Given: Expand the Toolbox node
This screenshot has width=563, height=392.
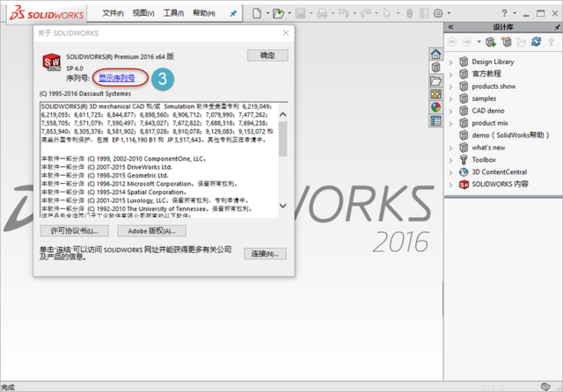Looking at the screenshot, I should [451, 160].
